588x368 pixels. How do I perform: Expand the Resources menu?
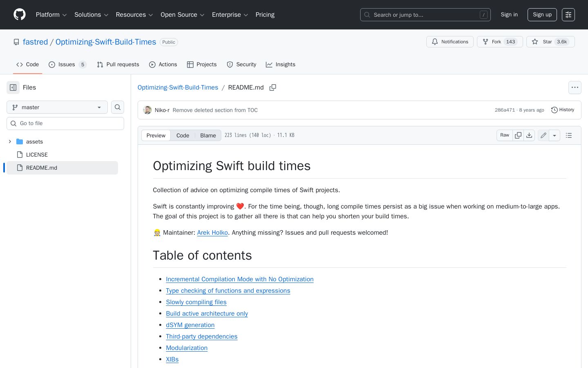(x=134, y=15)
